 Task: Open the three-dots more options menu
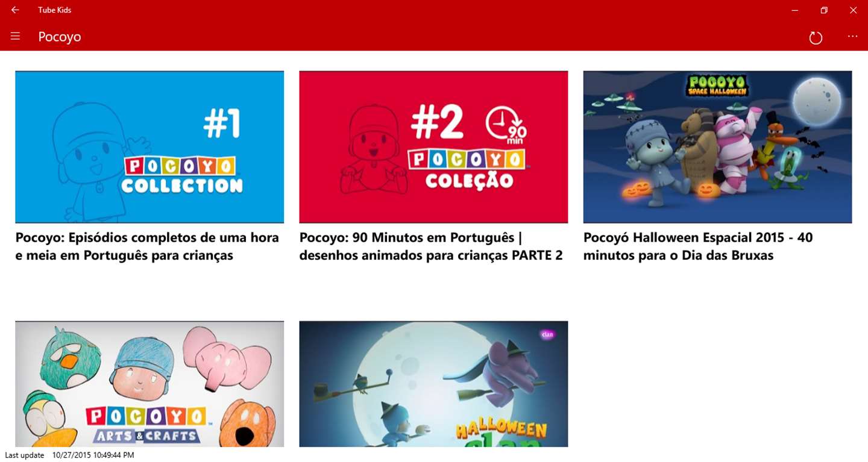click(x=852, y=37)
